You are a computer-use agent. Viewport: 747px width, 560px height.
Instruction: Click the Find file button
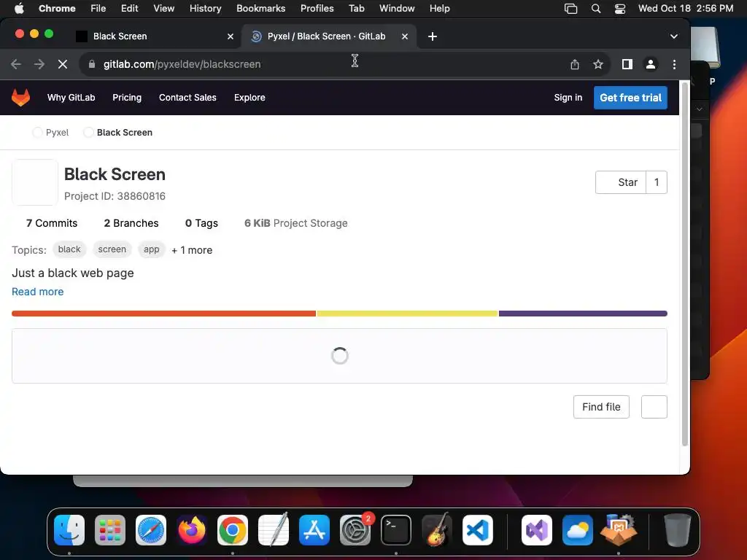point(601,407)
